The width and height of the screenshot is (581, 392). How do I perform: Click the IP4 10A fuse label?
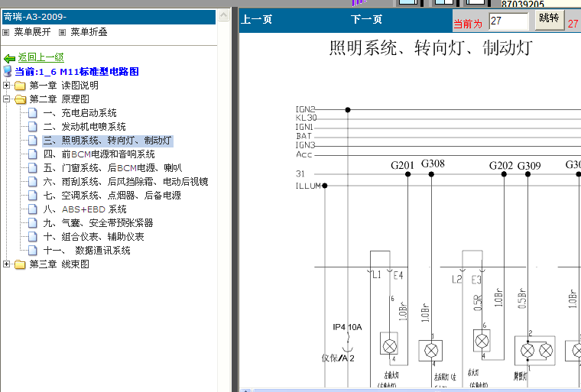coord(347,327)
